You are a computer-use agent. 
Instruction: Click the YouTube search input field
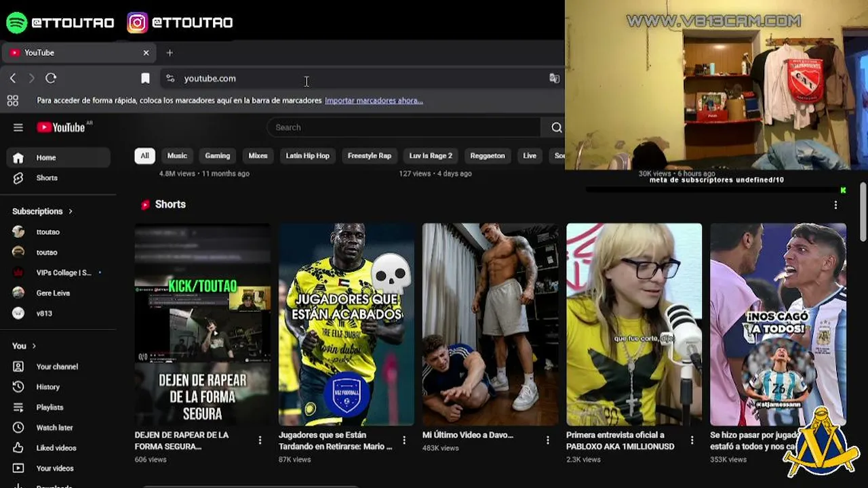tap(403, 127)
